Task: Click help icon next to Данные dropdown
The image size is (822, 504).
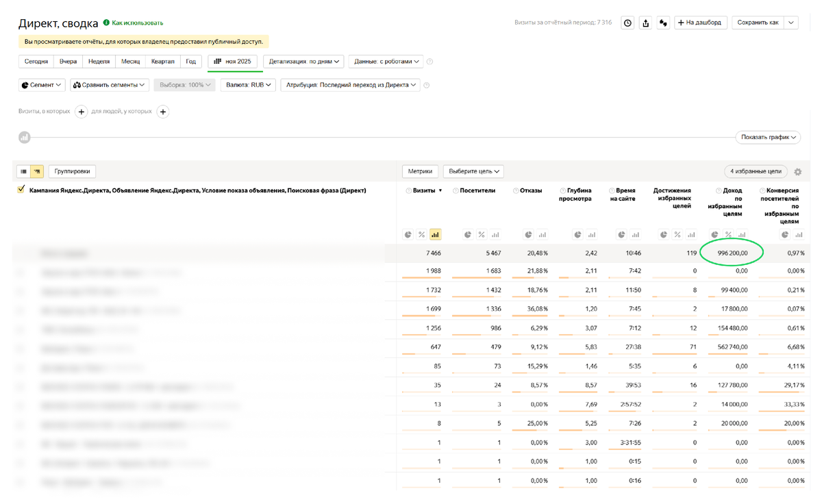Action: pos(430,62)
